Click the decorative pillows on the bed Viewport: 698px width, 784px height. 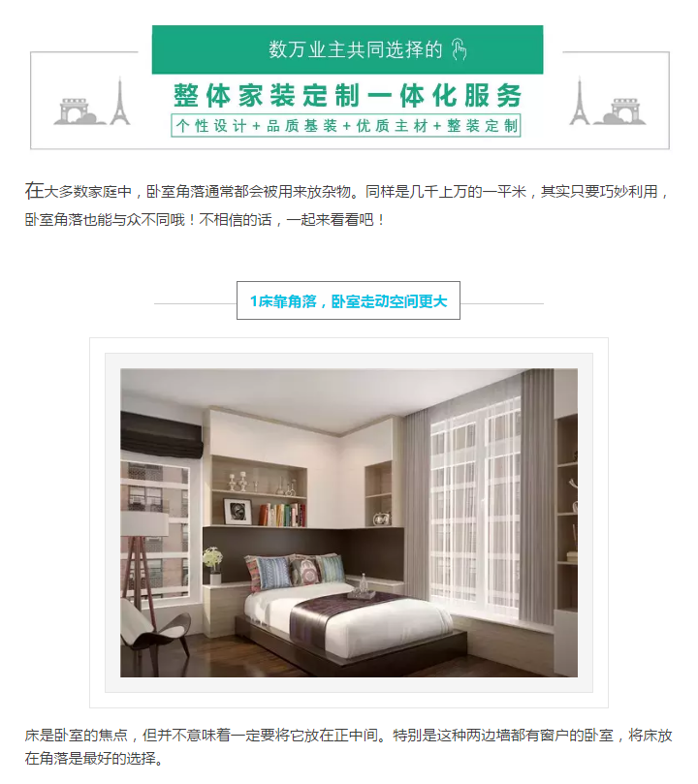[x=295, y=571]
